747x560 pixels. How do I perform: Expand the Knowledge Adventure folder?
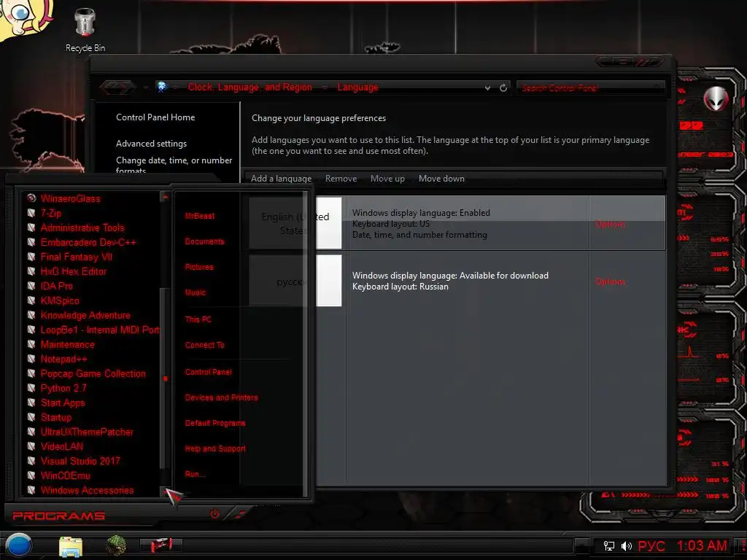(x=85, y=315)
